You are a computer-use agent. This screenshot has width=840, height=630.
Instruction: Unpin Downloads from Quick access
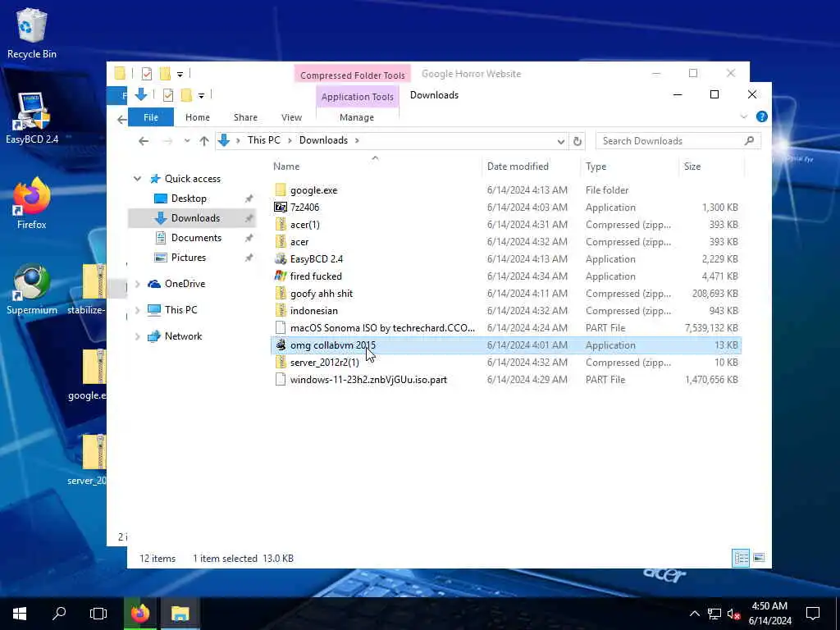tap(249, 218)
